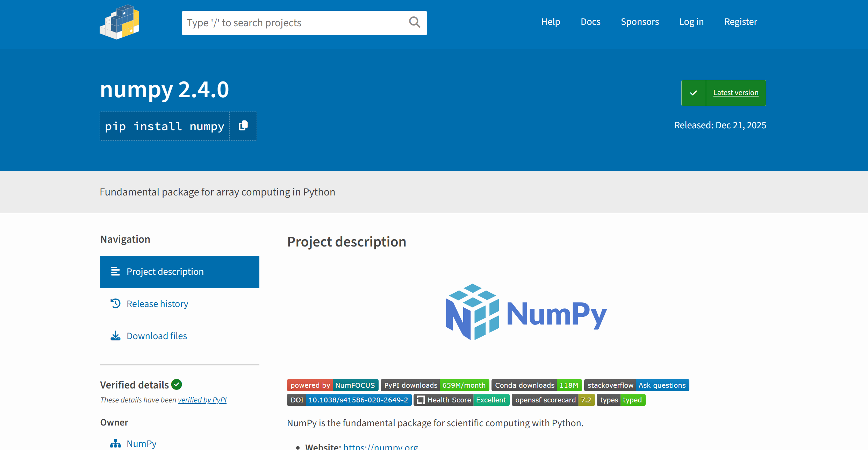Click the Download files arrow icon
The image size is (868, 450).
point(115,336)
